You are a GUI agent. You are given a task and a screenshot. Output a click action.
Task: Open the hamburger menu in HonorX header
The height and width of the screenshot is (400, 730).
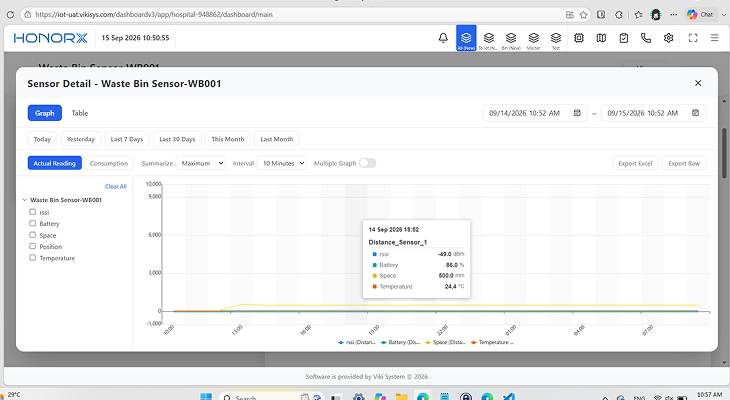click(715, 38)
